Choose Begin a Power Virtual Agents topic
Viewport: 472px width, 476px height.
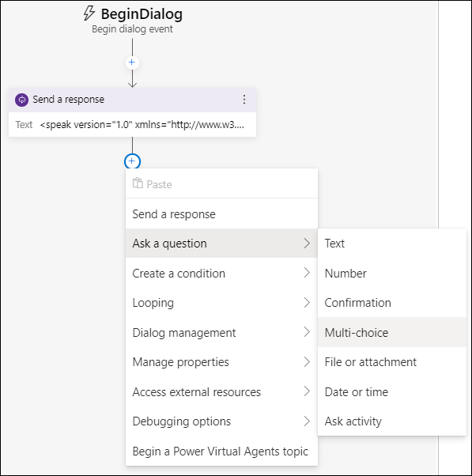click(x=221, y=451)
